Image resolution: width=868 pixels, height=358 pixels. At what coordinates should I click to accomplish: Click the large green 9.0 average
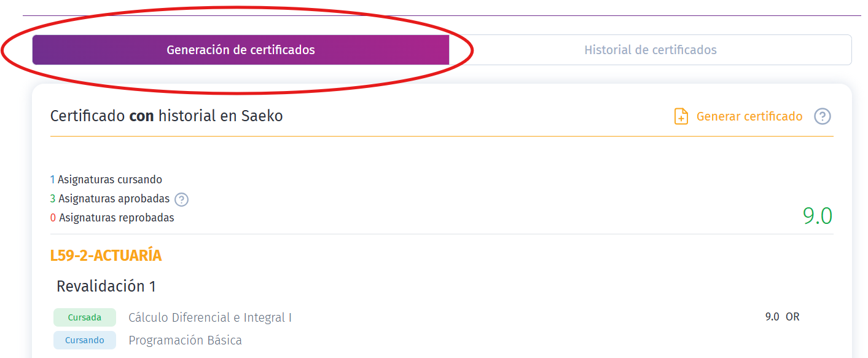[x=817, y=216]
